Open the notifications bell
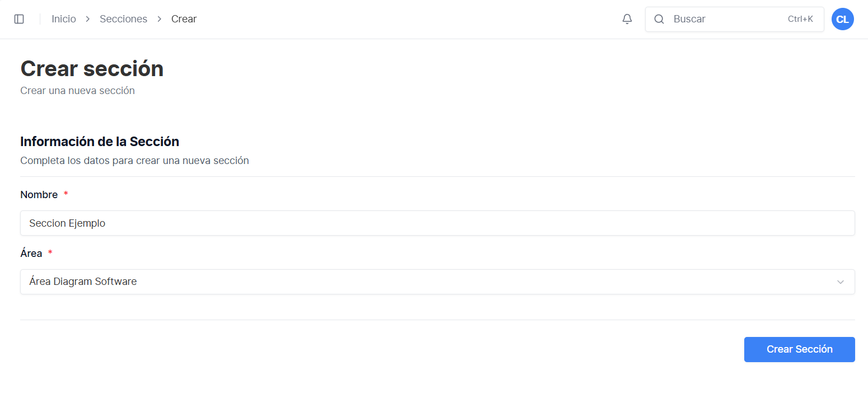 [x=627, y=19]
